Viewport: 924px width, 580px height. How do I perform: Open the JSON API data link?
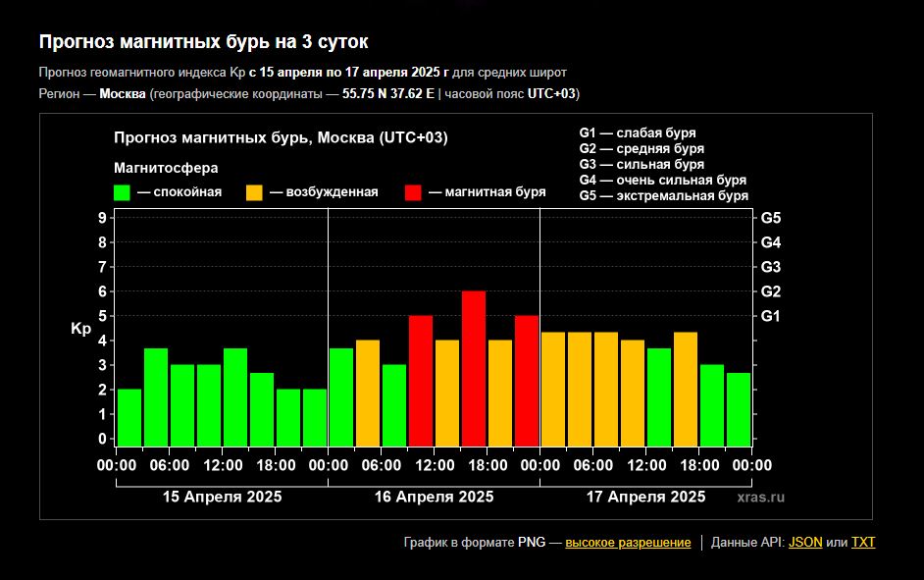805,543
